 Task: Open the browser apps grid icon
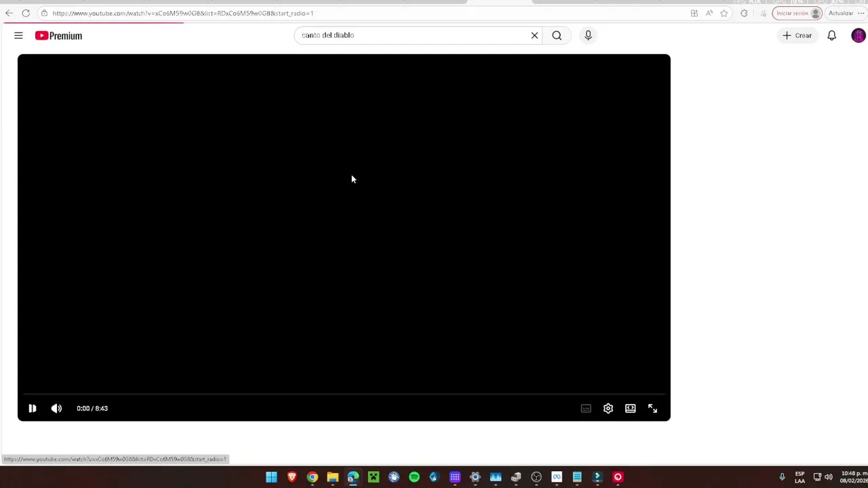(x=694, y=13)
